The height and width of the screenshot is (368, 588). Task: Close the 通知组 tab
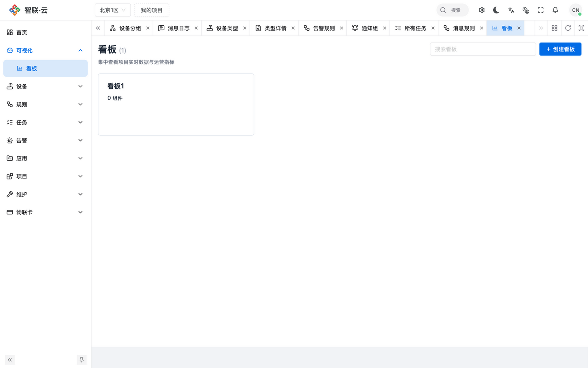[x=385, y=28]
